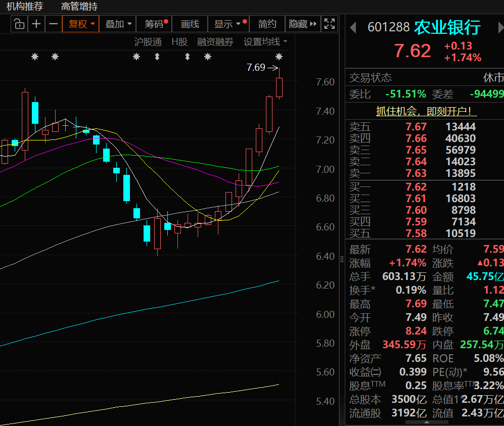Zoom out the chart with the minus icon
Image resolution: width=504 pixels, height=426 pixels.
coord(53,24)
